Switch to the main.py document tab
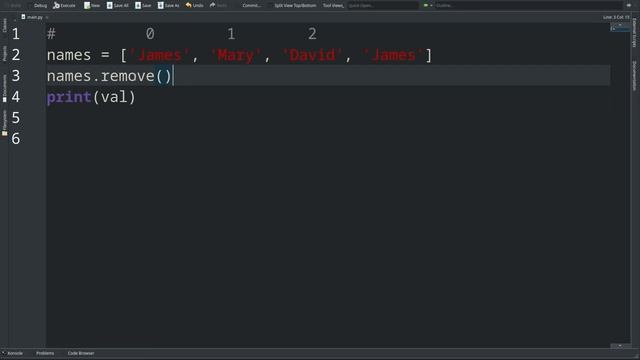This screenshot has height=360, width=640. click(34, 17)
